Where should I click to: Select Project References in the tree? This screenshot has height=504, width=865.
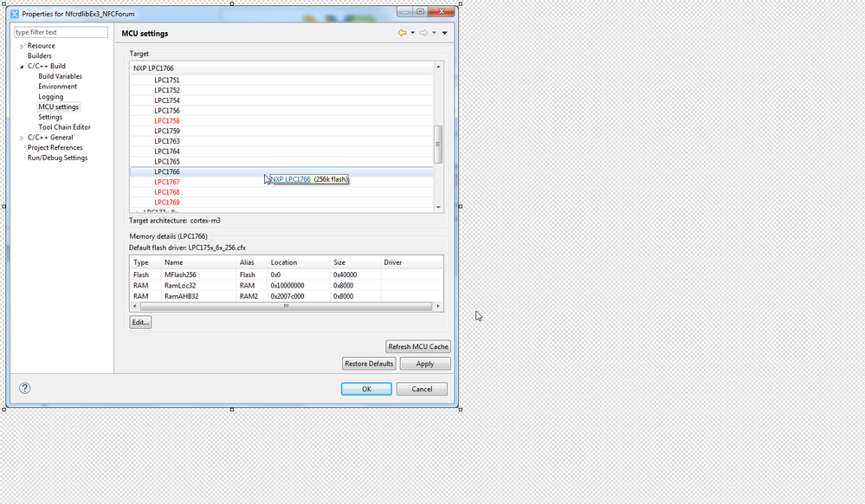(x=55, y=147)
